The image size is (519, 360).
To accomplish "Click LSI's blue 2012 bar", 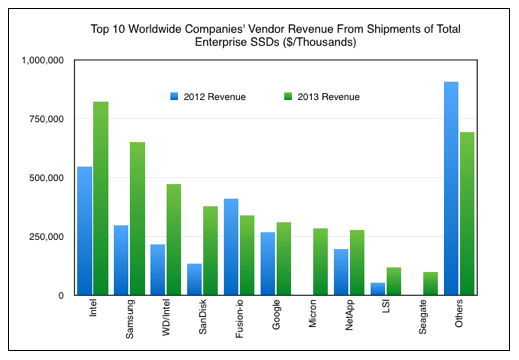I will (x=378, y=289).
